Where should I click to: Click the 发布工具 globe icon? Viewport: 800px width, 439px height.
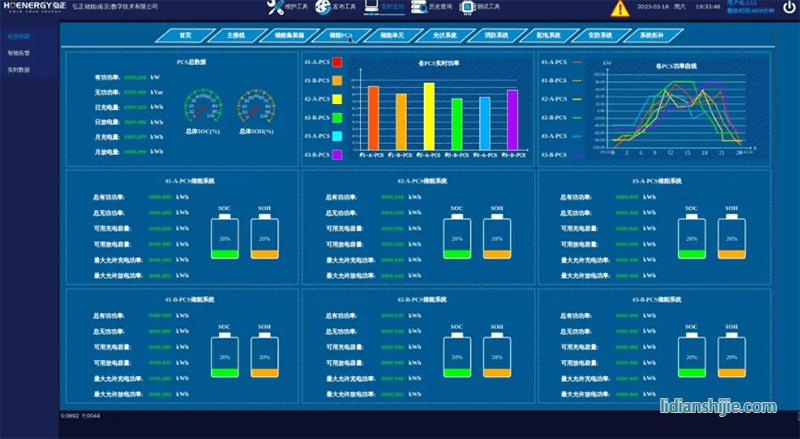[322, 8]
